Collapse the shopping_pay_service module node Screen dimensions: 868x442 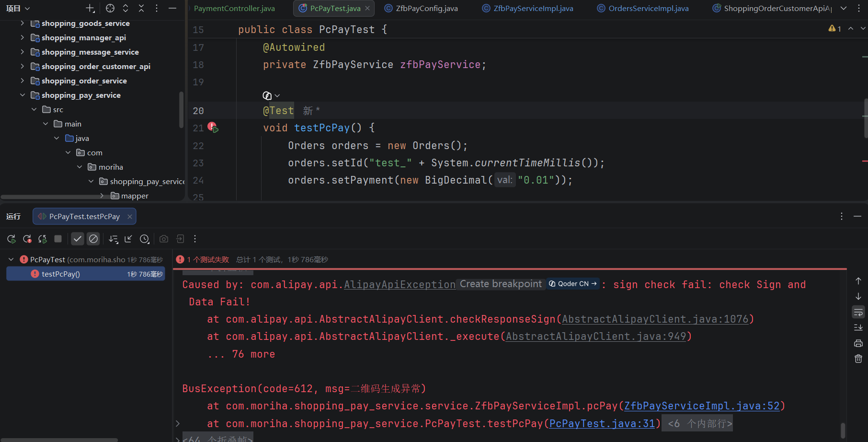[x=23, y=95]
